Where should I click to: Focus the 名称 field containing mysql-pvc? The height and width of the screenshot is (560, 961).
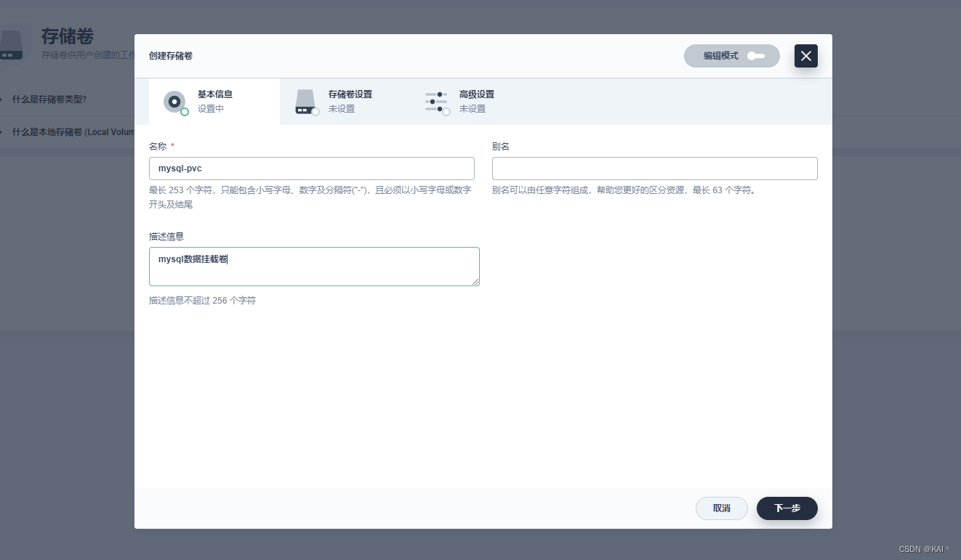[312, 169]
